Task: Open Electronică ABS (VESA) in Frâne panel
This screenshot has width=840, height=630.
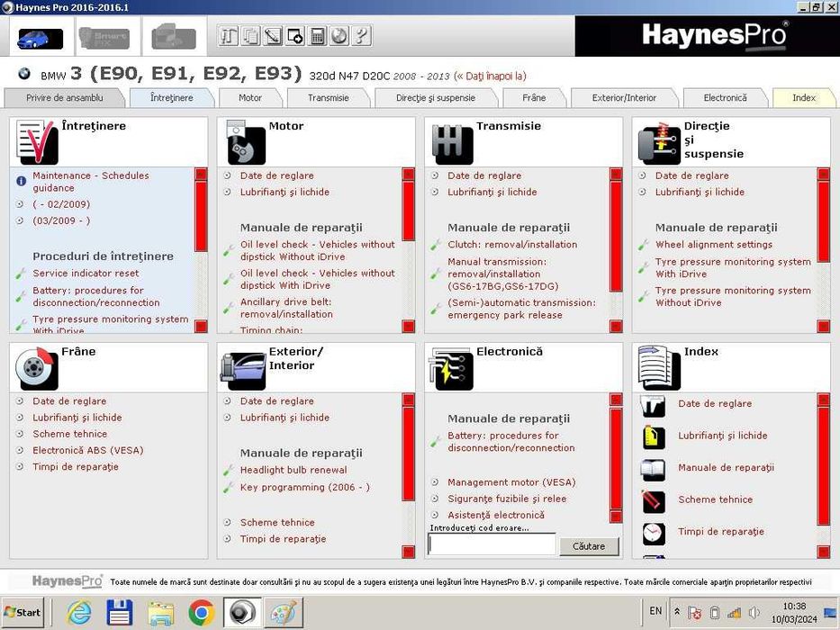Action: pyautogui.click(x=88, y=450)
